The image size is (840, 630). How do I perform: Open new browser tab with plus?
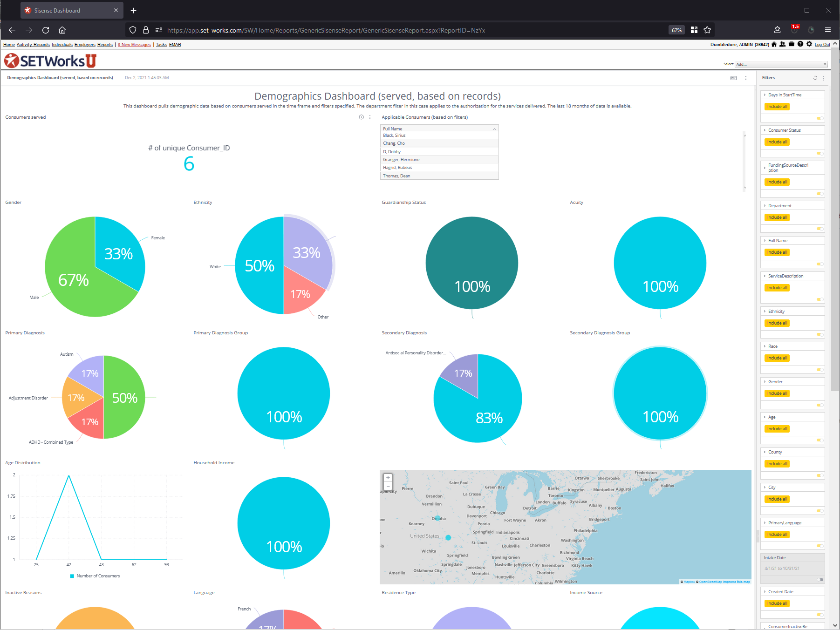(133, 10)
